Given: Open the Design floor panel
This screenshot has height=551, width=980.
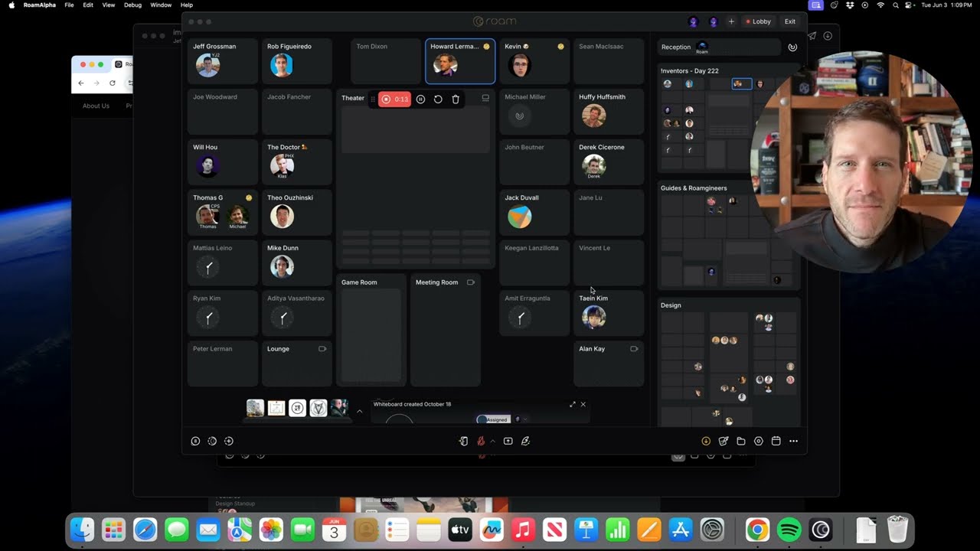Looking at the screenshot, I should [729, 362].
